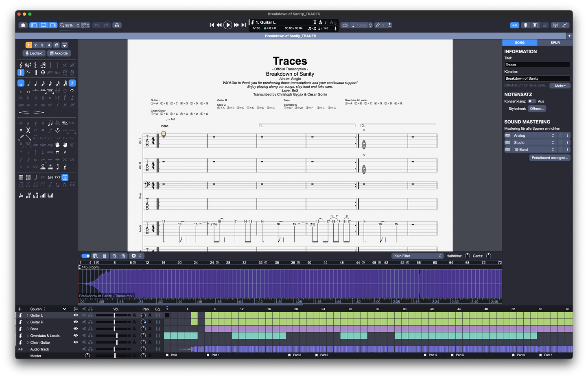Click the treble clef icon

pos(21,65)
